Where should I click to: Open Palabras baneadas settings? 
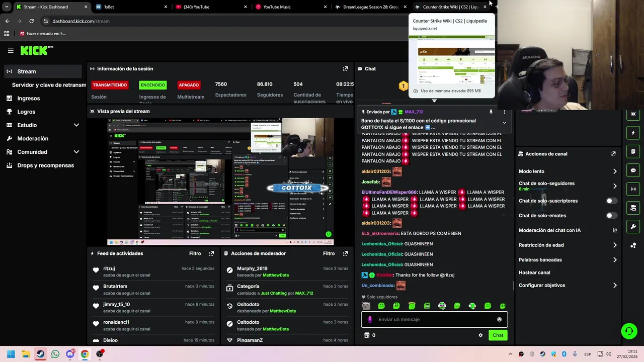coord(568,260)
